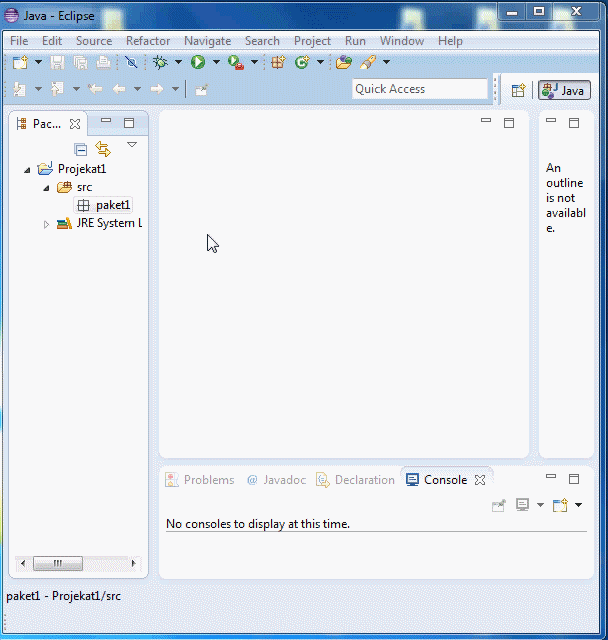This screenshot has height=640, width=608.
Task: Open the Run menu
Action: tap(355, 41)
